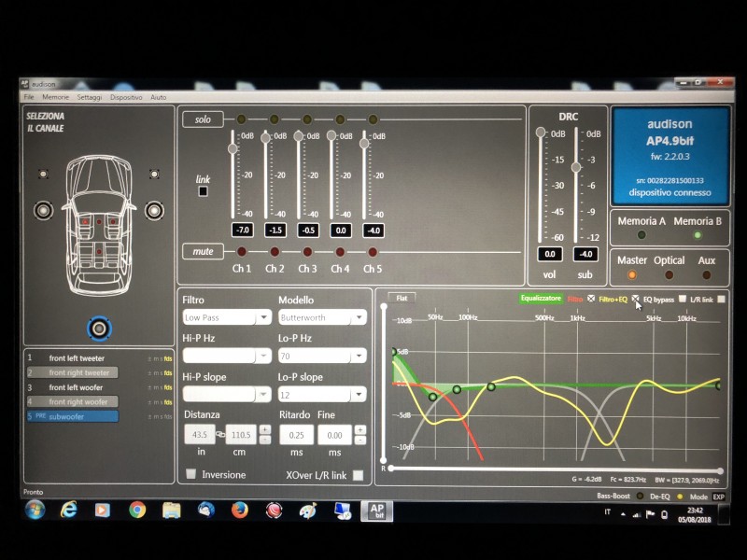Expand the Lo-P slope dropdown

click(322, 395)
